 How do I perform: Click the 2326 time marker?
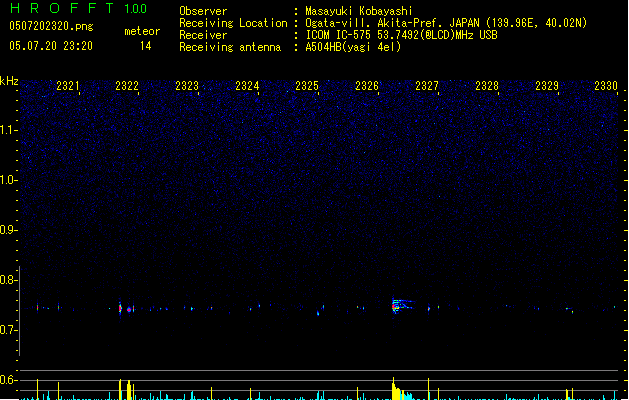click(367, 86)
